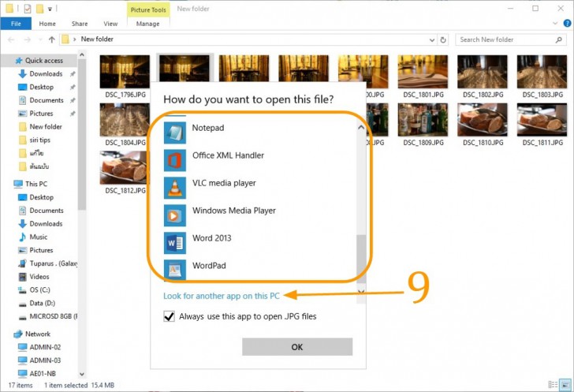
Task: Choose the Notepad app icon
Action: [x=174, y=133]
